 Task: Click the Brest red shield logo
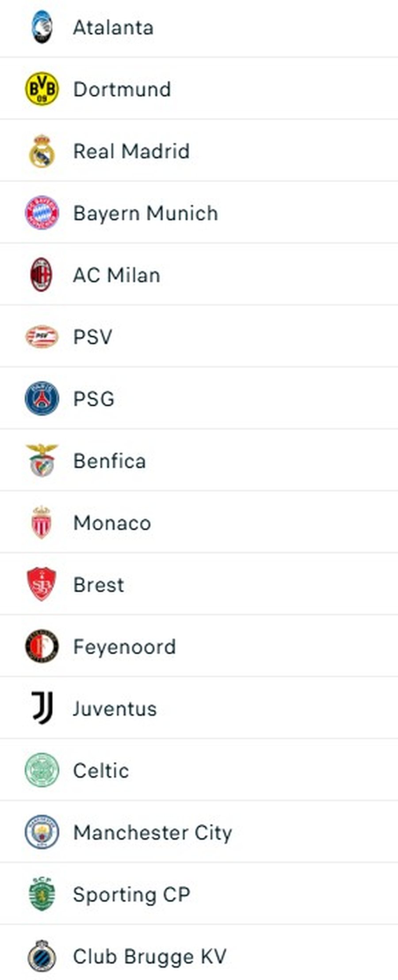pyautogui.click(x=42, y=584)
